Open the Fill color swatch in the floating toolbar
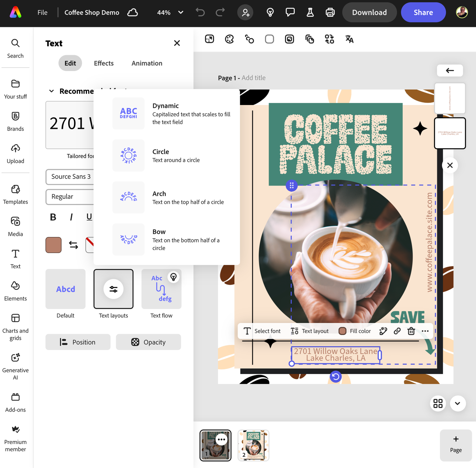 point(342,331)
